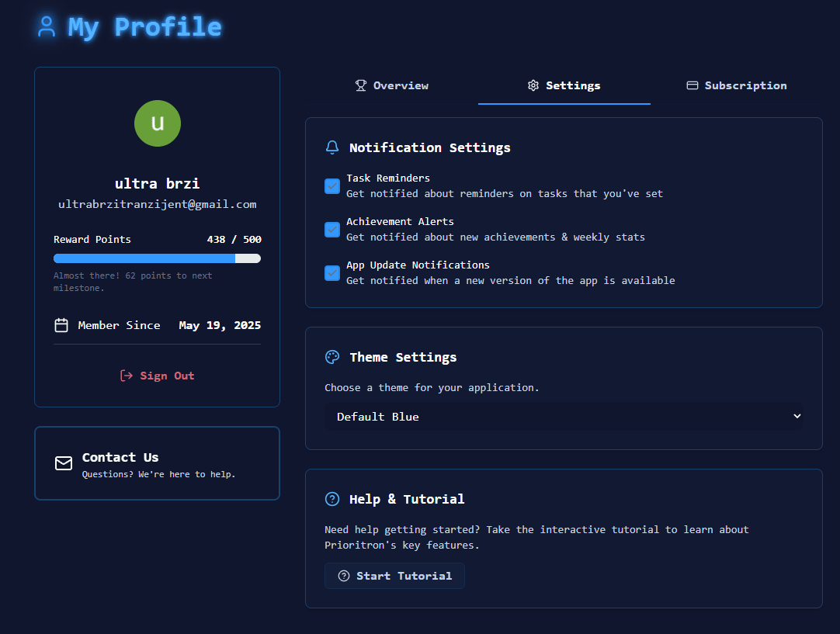Click the 438 / 500 points value
This screenshot has height=634, width=840.
234,239
